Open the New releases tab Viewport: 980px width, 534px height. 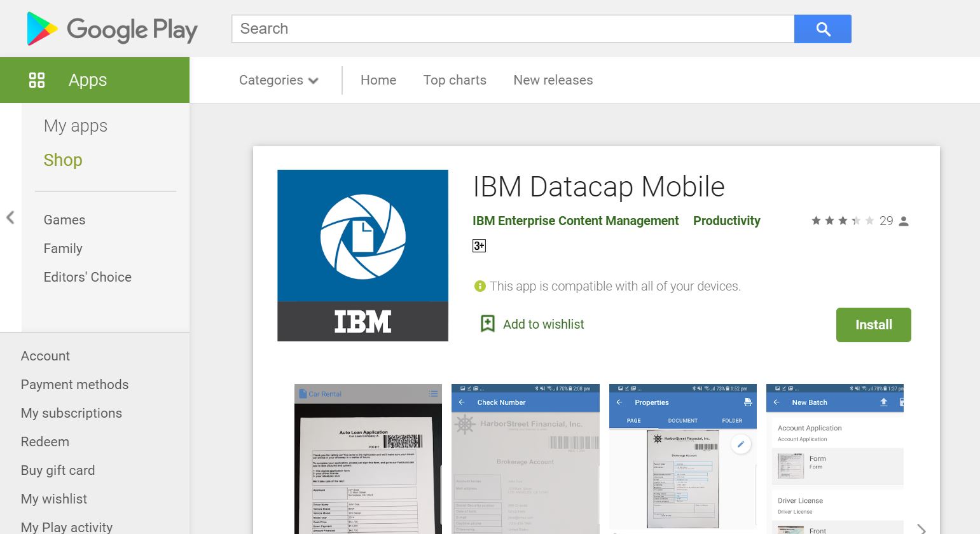click(x=553, y=80)
